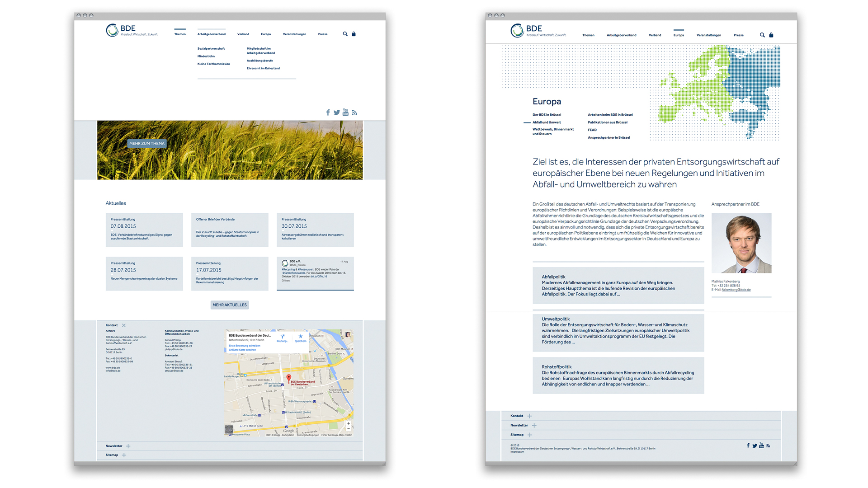The image size is (868, 488).
Task: Click the search icon in left window header
Action: [345, 34]
